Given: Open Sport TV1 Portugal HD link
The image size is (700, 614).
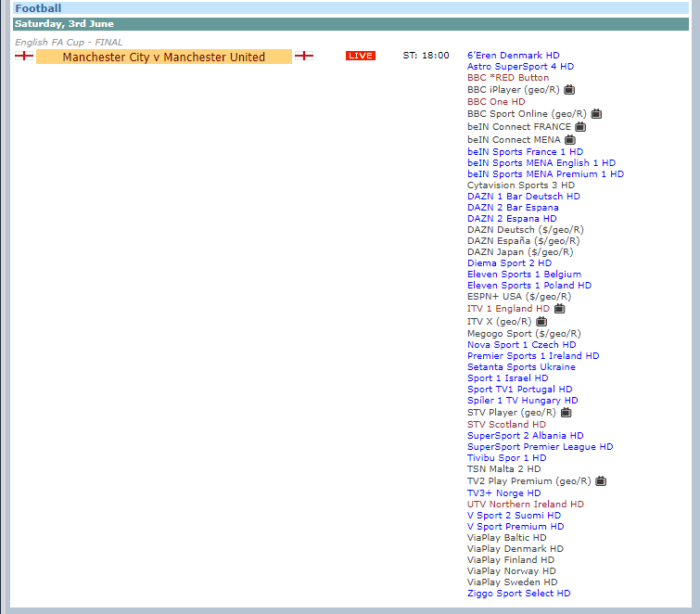Looking at the screenshot, I should pos(519,390).
